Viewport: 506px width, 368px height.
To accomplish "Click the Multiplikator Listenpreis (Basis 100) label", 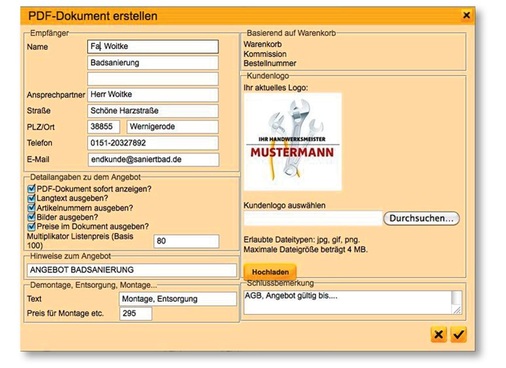I will [x=80, y=241].
